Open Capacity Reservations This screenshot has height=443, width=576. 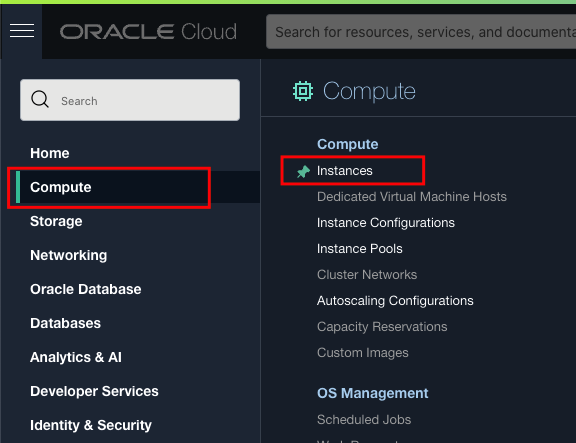[x=382, y=327]
